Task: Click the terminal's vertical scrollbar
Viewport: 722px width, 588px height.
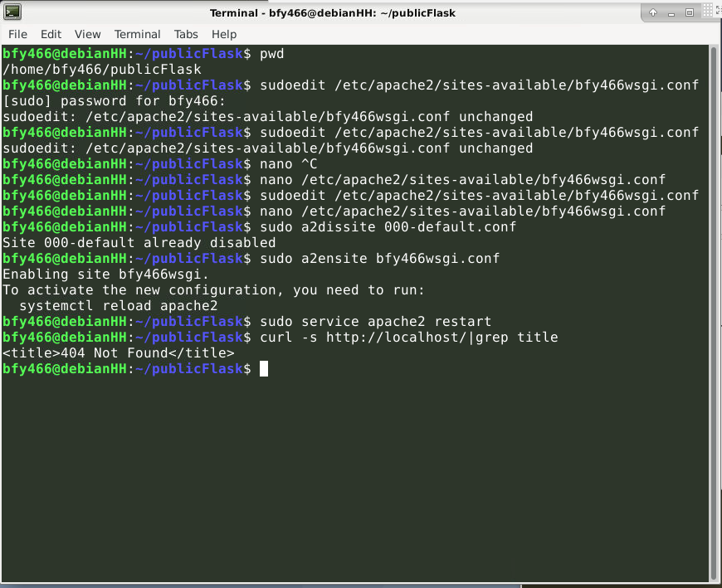Action: click(715, 315)
